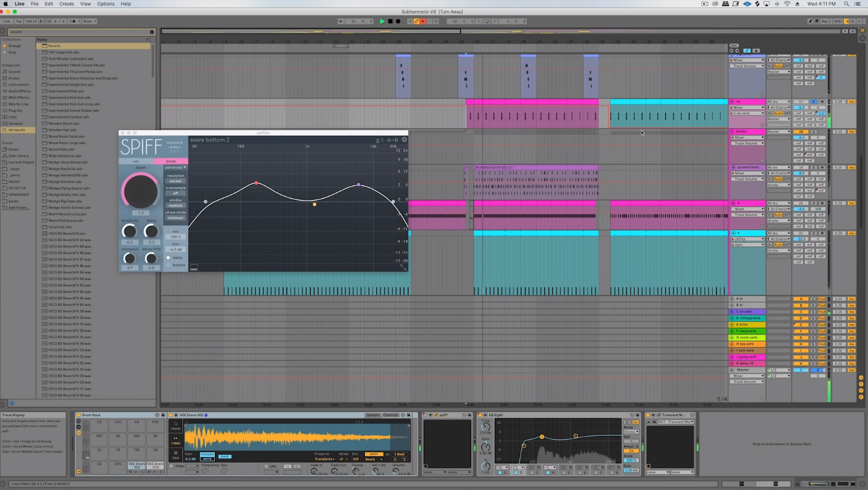Select the Orange collection
Viewport: 868px width, 490px height.
pyautogui.click(x=15, y=46)
